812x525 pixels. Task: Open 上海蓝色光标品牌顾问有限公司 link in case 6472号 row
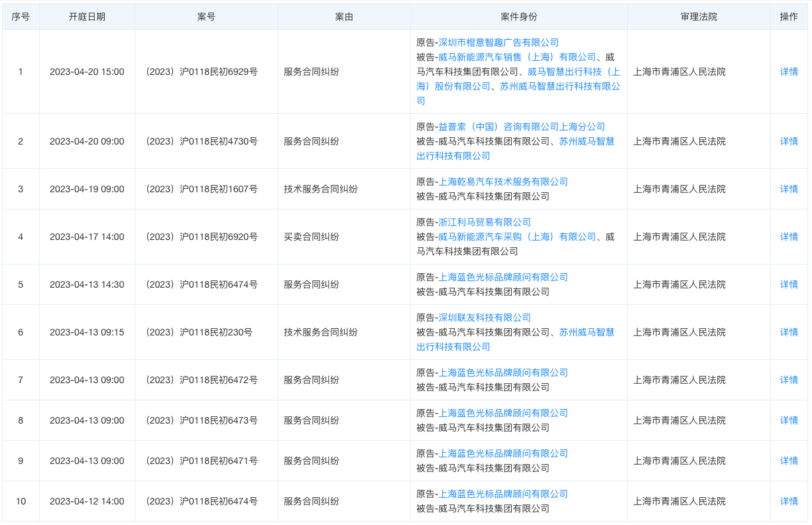tap(503, 373)
